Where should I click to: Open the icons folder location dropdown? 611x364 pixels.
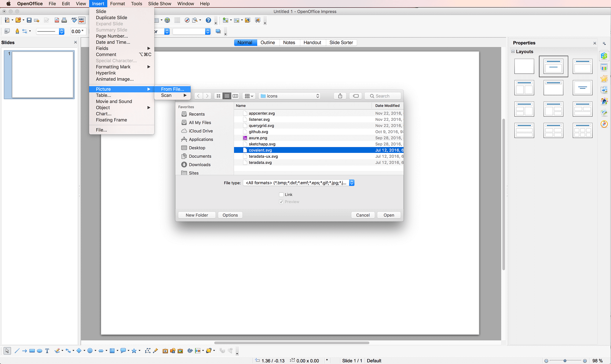coord(290,96)
